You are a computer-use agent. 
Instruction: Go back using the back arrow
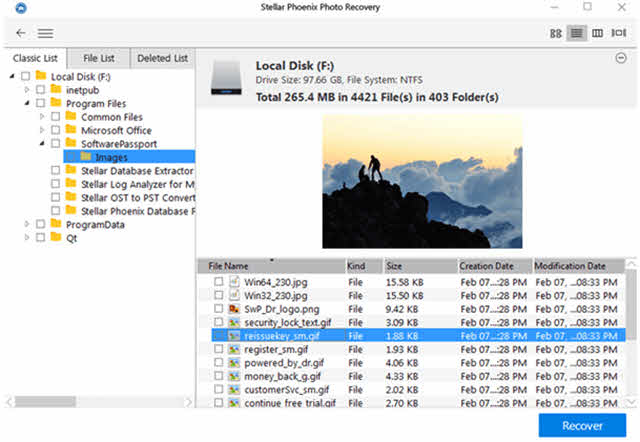pos(21,33)
